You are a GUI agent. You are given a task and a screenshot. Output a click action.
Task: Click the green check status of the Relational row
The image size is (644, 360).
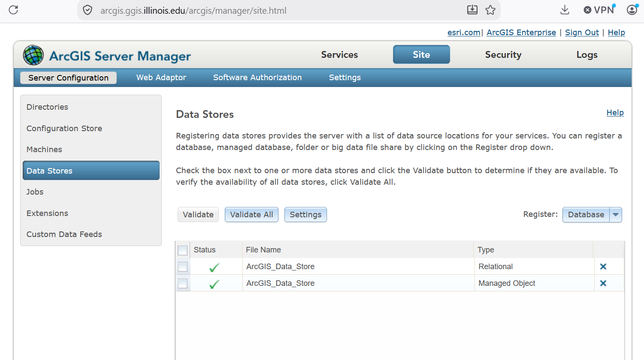click(x=214, y=267)
